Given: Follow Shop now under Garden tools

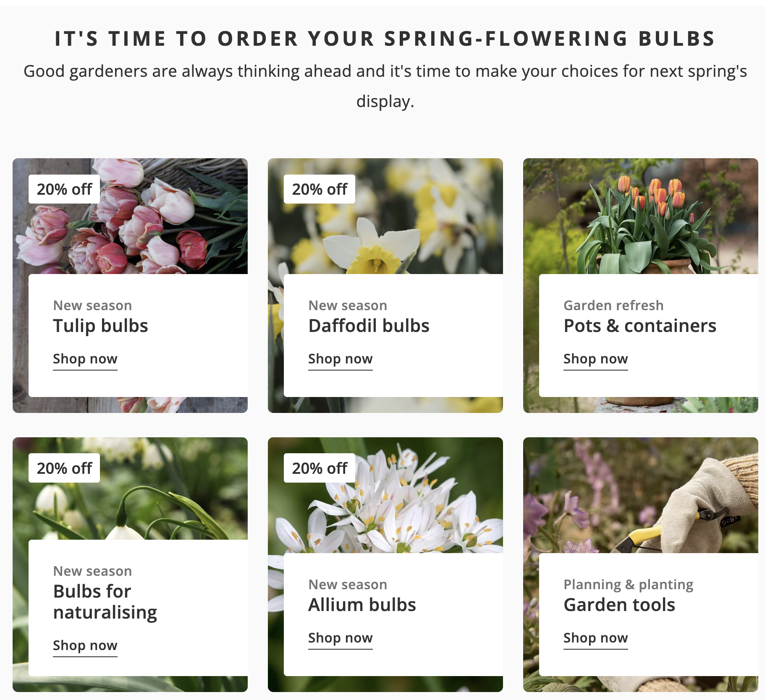Looking at the screenshot, I should (595, 638).
